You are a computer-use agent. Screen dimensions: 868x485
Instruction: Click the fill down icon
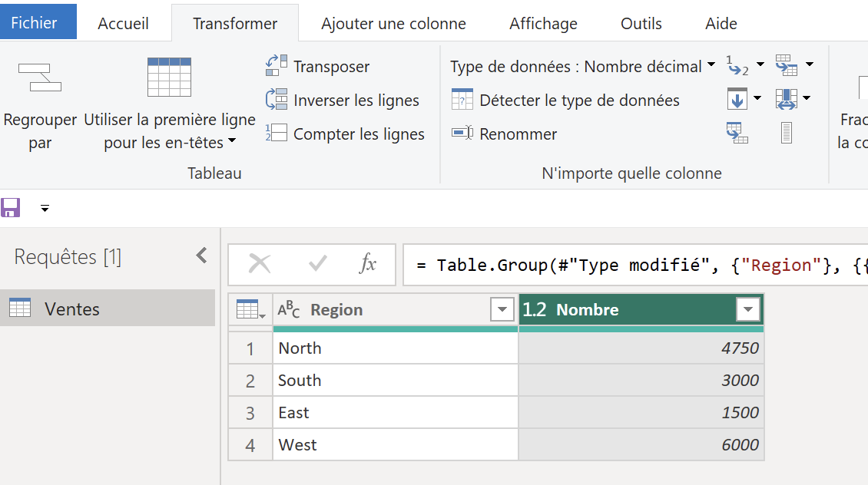737,99
